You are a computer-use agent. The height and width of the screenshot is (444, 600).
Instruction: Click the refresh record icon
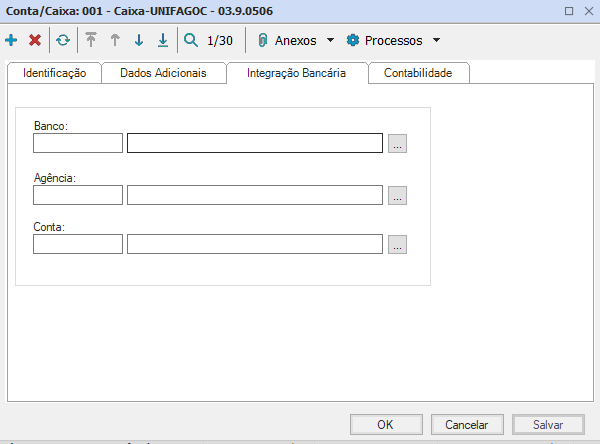pos(63,41)
